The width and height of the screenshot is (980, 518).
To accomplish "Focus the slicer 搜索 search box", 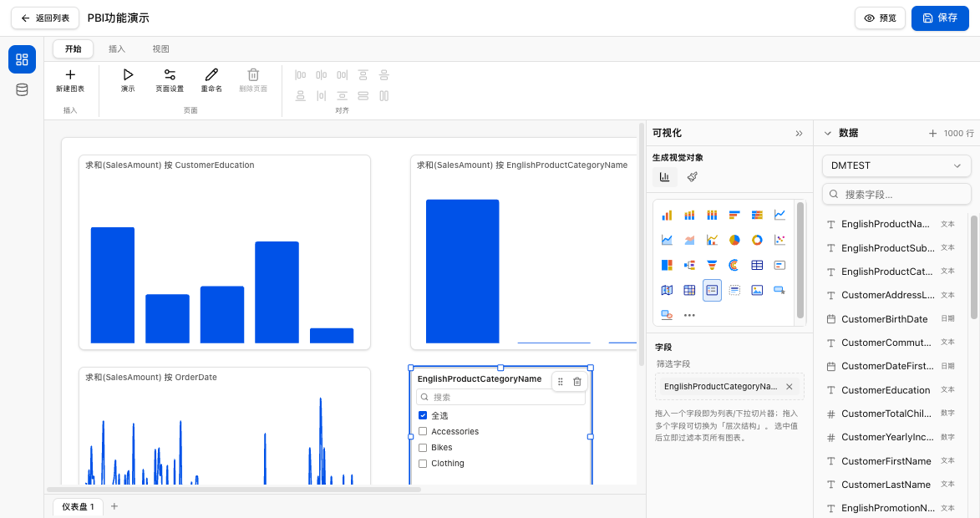I will coord(500,397).
